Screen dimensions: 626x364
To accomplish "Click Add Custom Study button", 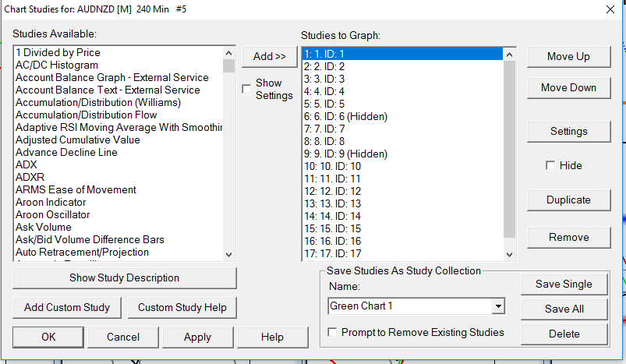I will click(x=66, y=307).
